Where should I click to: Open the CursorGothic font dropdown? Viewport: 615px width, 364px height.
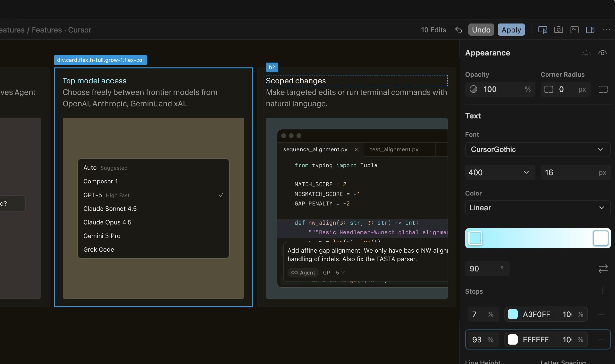(x=538, y=149)
